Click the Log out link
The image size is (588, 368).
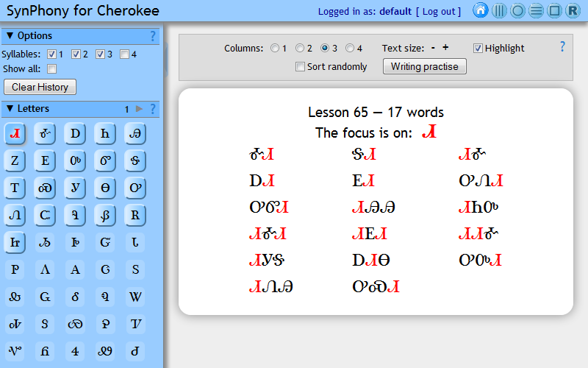[x=438, y=11]
